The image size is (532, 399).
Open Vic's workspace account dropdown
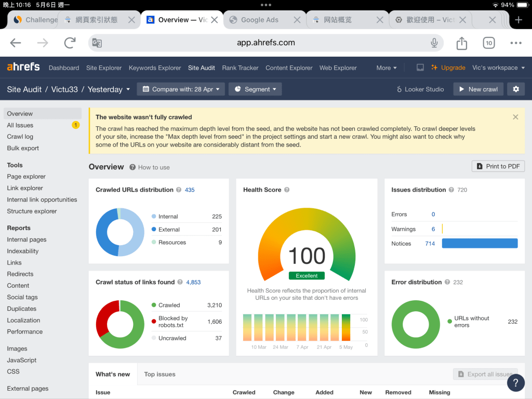pyautogui.click(x=498, y=68)
